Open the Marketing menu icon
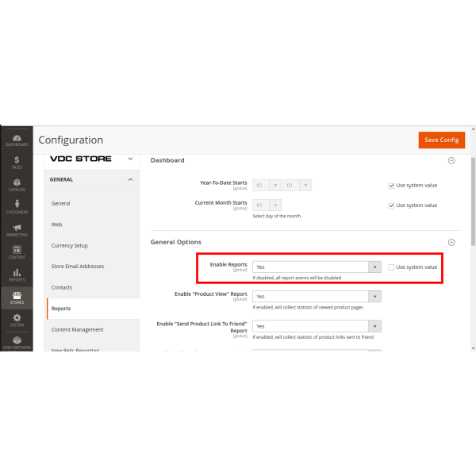The height and width of the screenshot is (476, 476). (x=16, y=229)
